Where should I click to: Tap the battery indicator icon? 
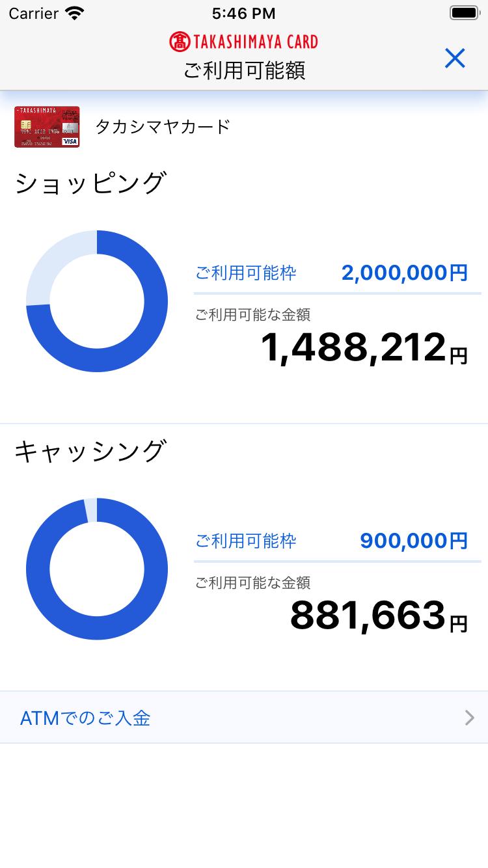(x=464, y=13)
